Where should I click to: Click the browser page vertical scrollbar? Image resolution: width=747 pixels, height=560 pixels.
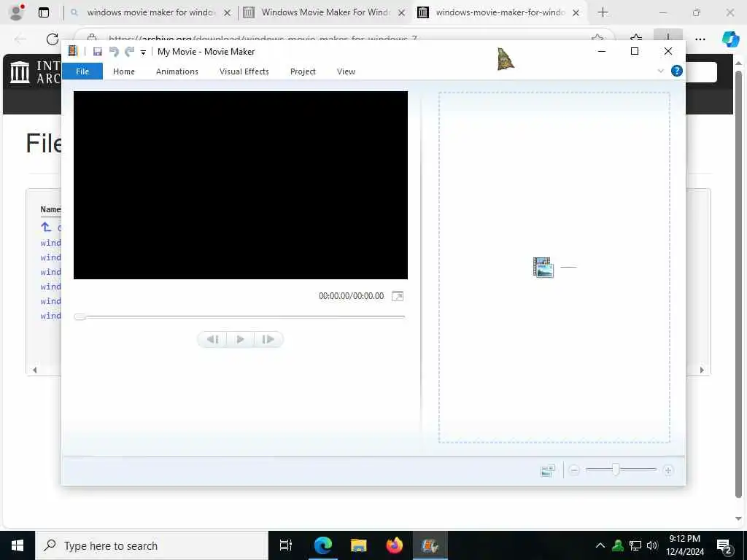coord(738,285)
